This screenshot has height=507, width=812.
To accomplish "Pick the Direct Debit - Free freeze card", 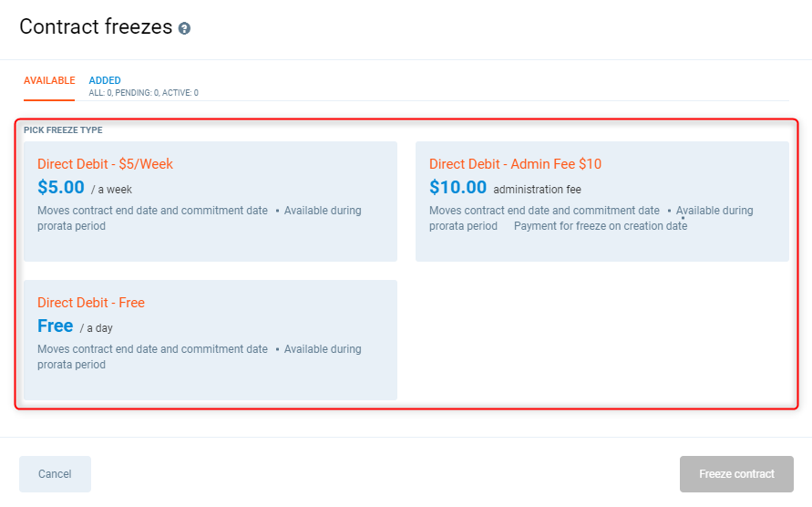I will tap(210, 340).
